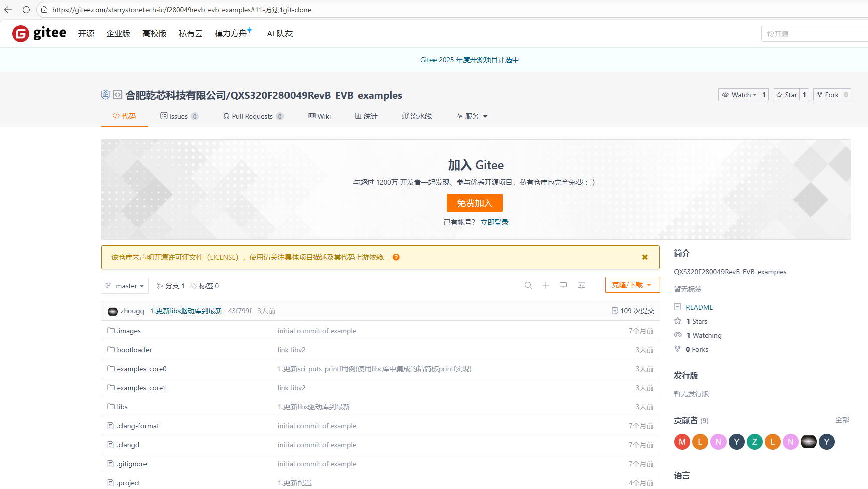
Task: Click the photo contributor avatar
Action: tap(809, 442)
